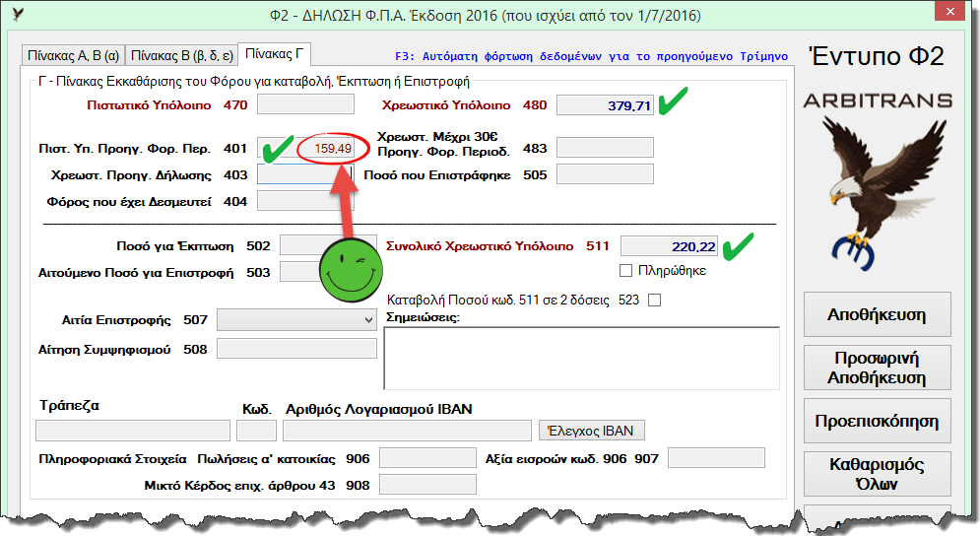980x536 pixels.
Task: Focus the Πιστωτικό Υπόλοιπο 470 field
Action: (x=305, y=104)
